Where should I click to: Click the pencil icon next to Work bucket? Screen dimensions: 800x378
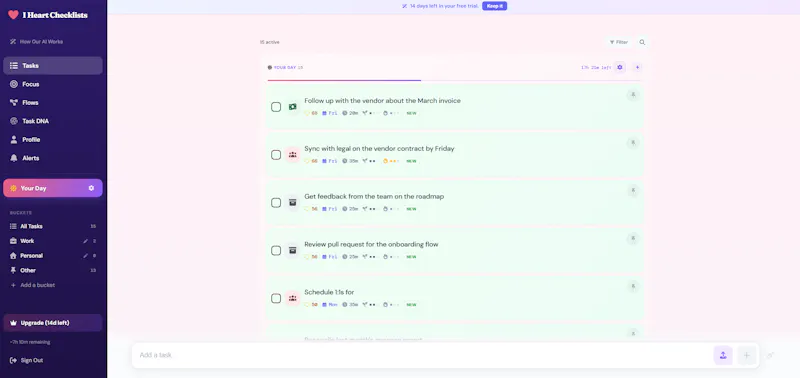point(85,241)
